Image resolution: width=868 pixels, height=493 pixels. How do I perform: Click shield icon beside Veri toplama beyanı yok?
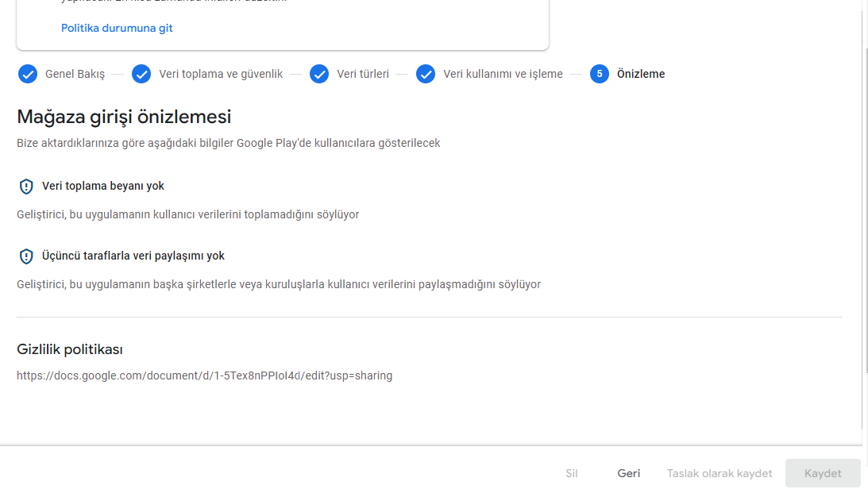[26, 187]
